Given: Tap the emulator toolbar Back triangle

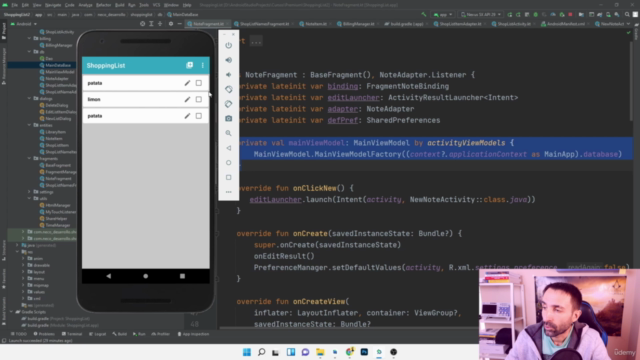Looking at the screenshot, I should 229,148.
